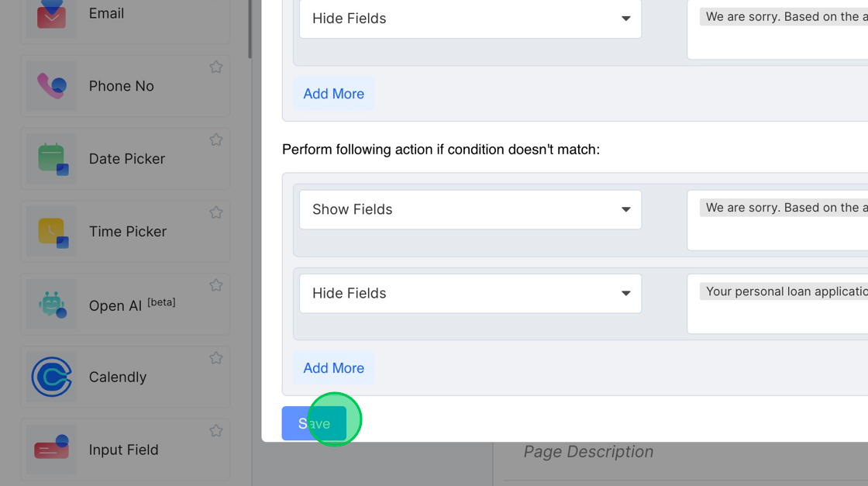Open the lower Hide Fields dropdown
The width and height of the screenshot is (868, 486).
click(470, 293)
